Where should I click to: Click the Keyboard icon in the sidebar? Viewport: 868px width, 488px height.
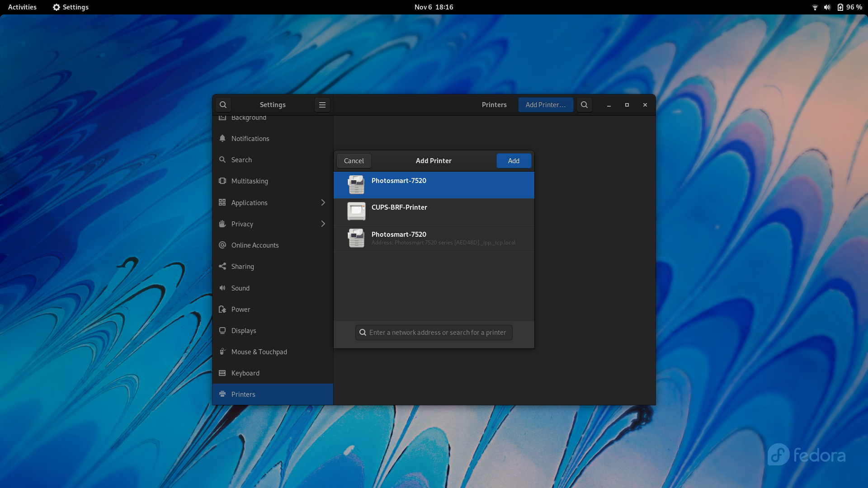(222, 373)
